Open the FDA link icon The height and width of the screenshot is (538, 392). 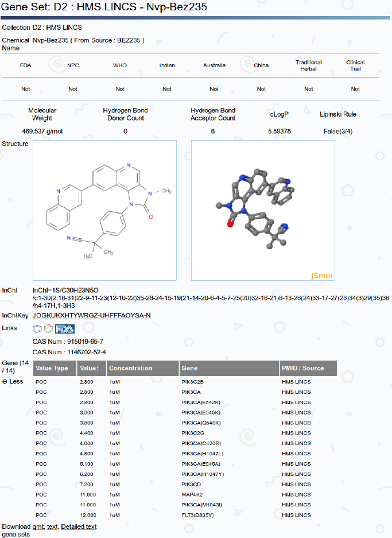[64, 328]
